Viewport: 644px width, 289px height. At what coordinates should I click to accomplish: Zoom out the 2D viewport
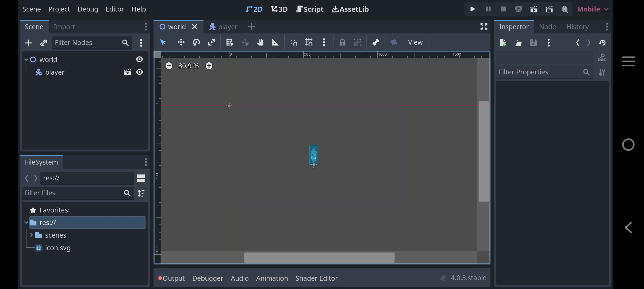[169, 66]
